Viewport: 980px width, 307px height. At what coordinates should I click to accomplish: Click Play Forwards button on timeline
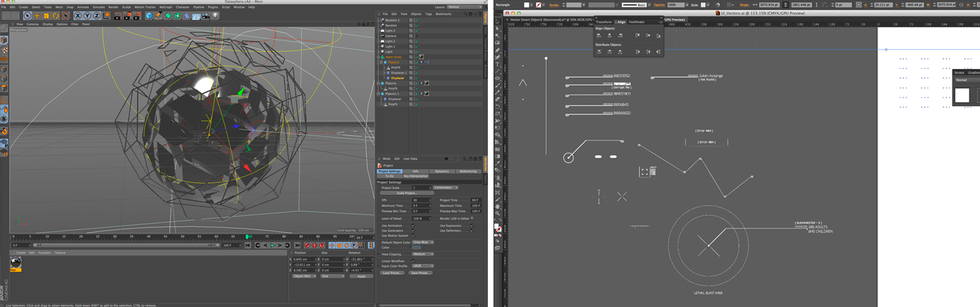point(272,245)
